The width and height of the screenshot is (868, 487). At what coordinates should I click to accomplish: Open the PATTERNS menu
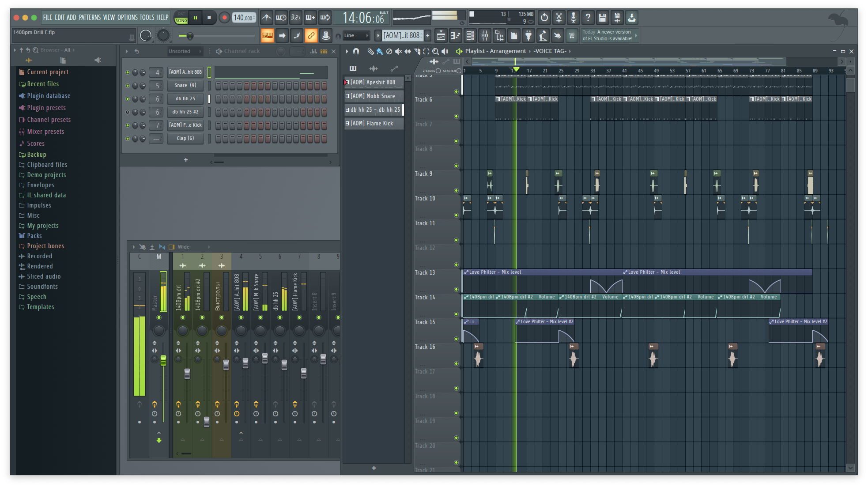[90, 18]
